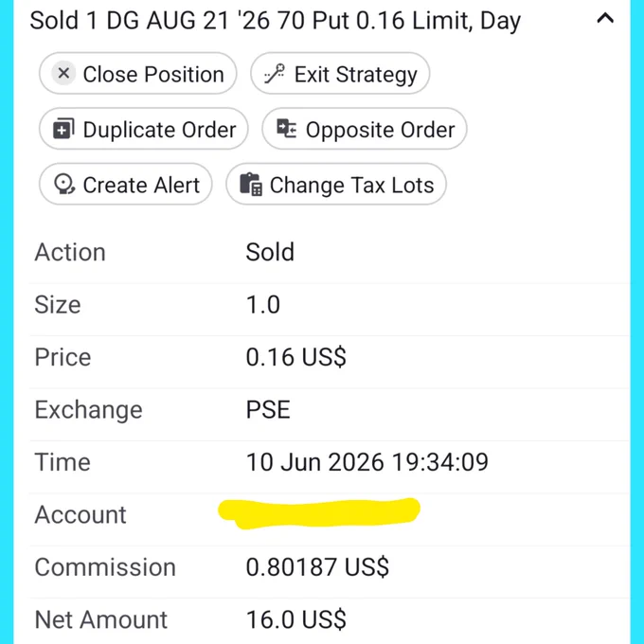The height and width of the screenshot is (644, 644).
Task: Click the Price value 0.16 US$
Action: pos(295,357)
